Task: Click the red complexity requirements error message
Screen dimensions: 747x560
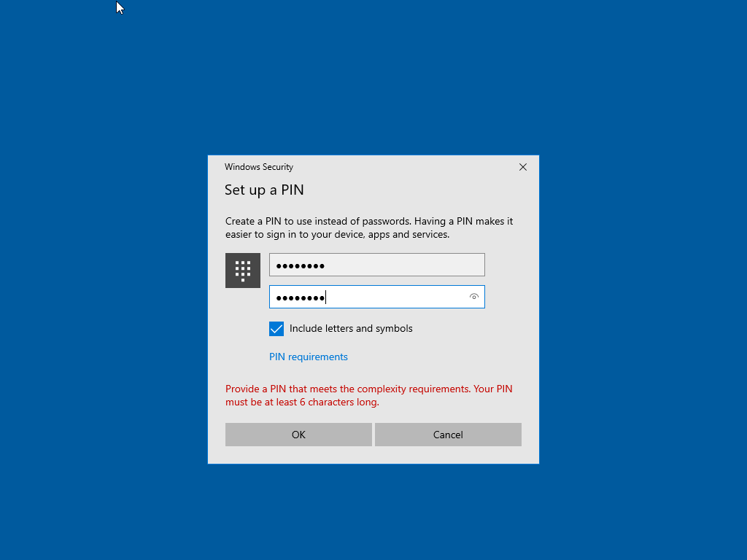Action: (x=369, y=395)
